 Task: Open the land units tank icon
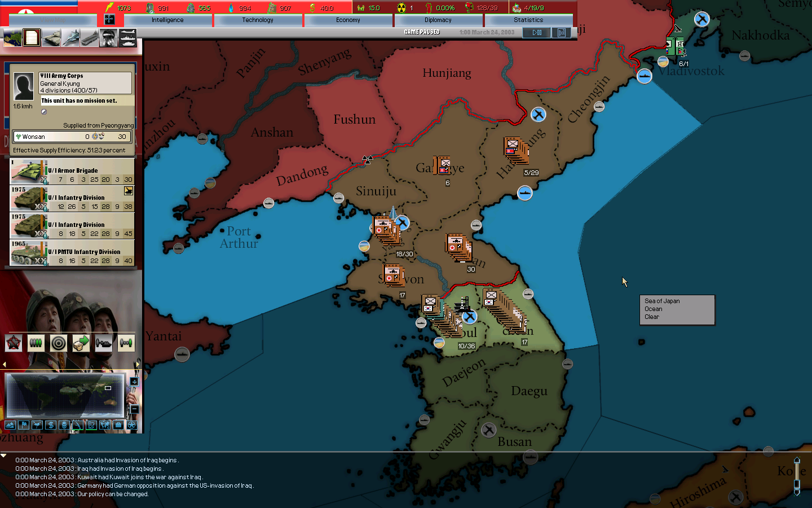tap(51, 38)
